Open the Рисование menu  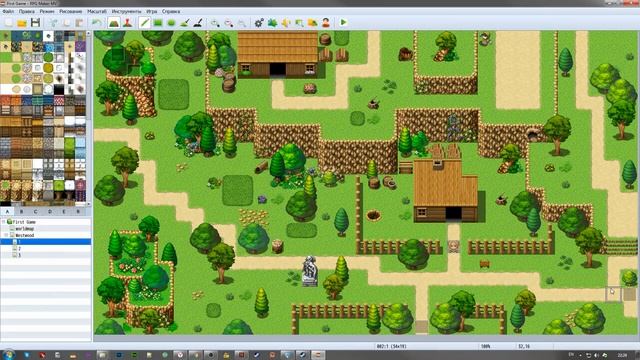[x=71, y=11]
